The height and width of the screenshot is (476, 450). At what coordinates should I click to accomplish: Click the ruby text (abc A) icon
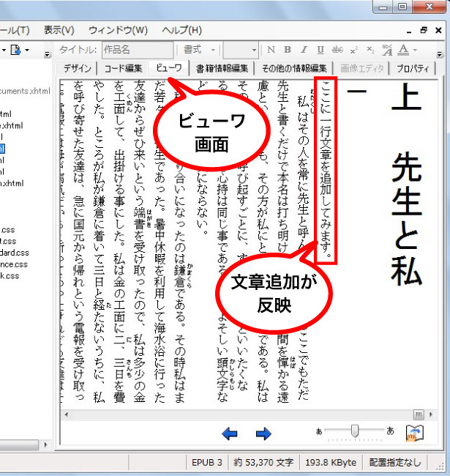[x=387, y=50]
